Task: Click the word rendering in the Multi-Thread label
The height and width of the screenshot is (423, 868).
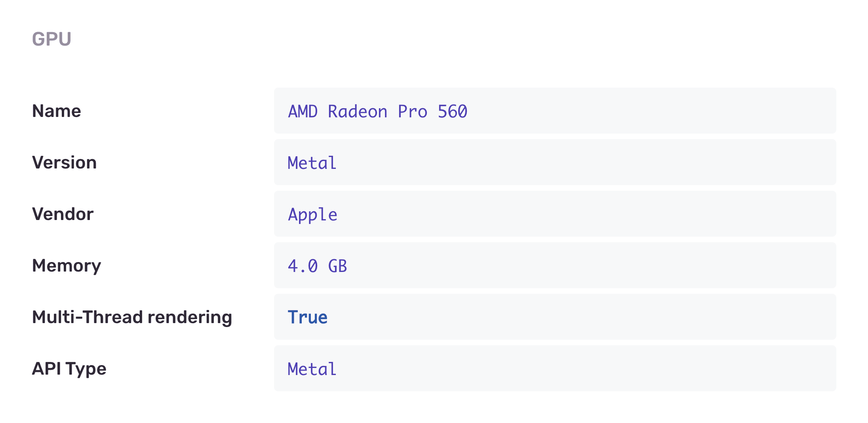Action: coord(190,317)
